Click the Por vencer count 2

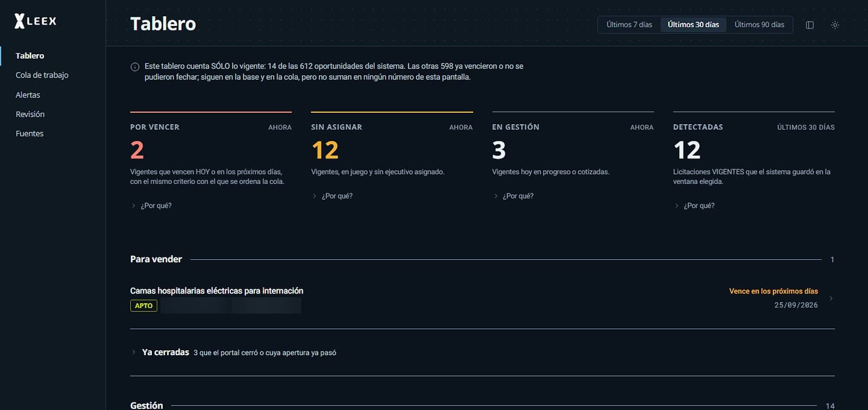tap(137, 150)
